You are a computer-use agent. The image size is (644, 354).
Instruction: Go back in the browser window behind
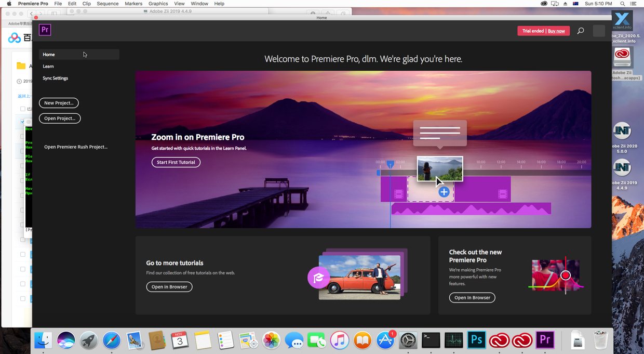point(31,13)
